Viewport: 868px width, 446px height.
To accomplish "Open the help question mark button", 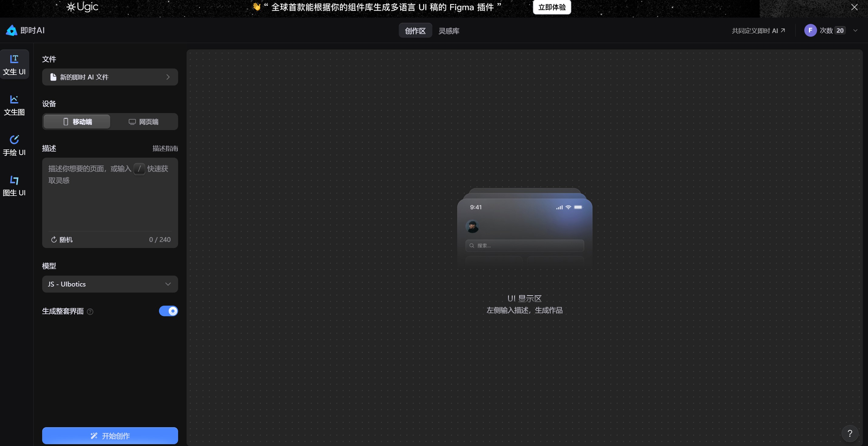I will (x=849, y=433).
